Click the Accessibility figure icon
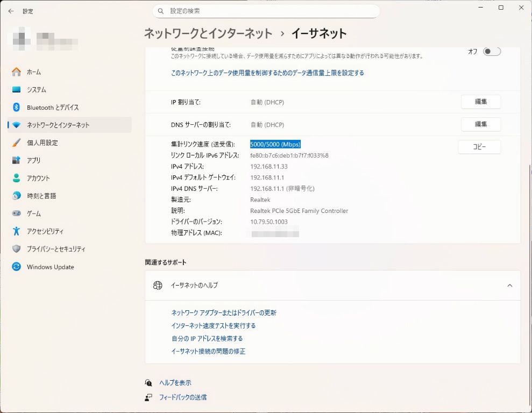 (16, 232)
